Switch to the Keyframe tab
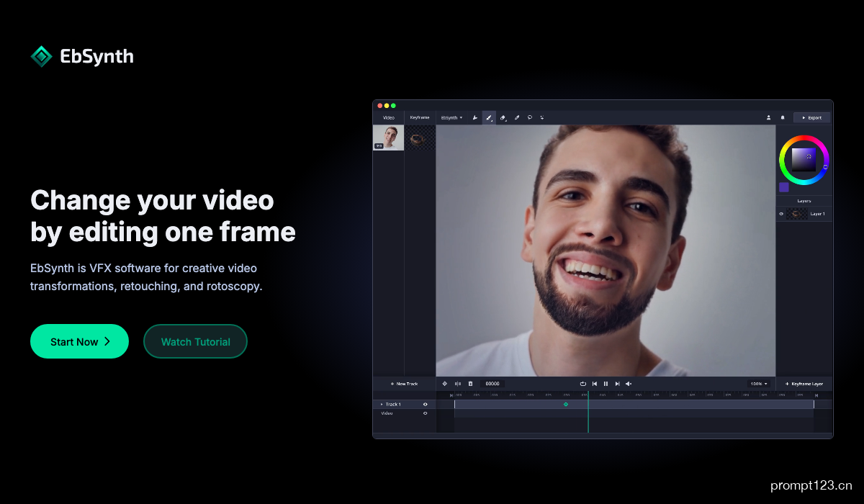 pyautogui.click(x=420, y=117)
